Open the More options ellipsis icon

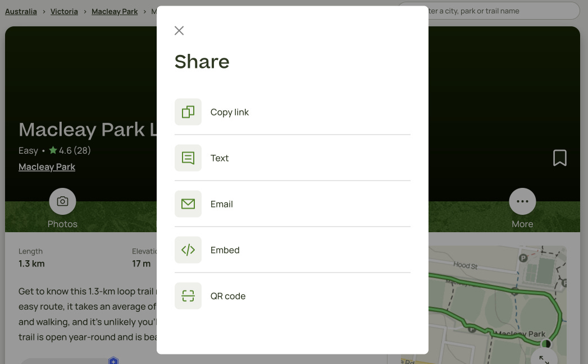[522, 201]
